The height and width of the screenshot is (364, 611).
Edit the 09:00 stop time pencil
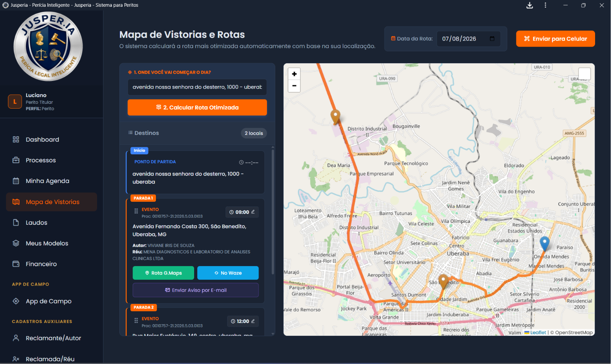[x=253, y=212]
